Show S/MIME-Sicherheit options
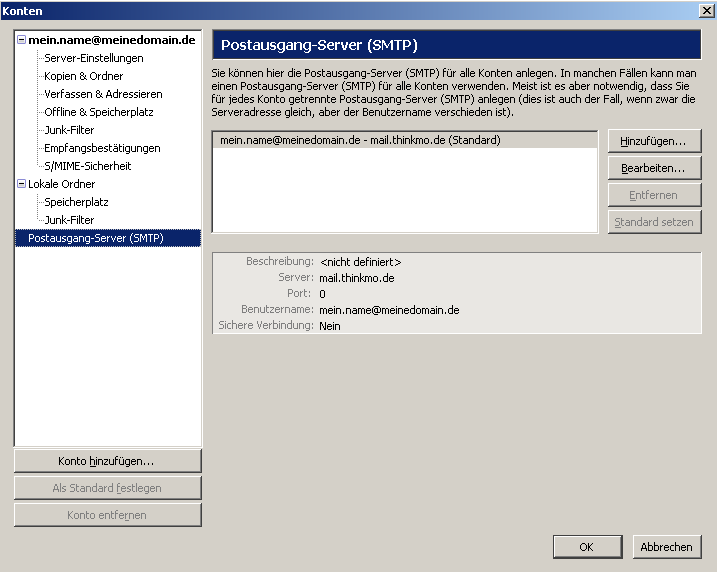Screen dimensions: 717x572 [87, 166]
